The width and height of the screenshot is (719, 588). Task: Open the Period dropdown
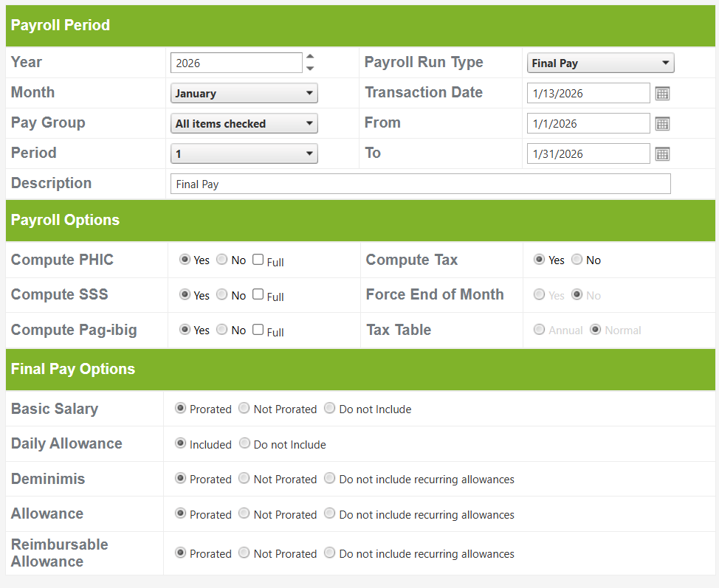click(244, 154)
